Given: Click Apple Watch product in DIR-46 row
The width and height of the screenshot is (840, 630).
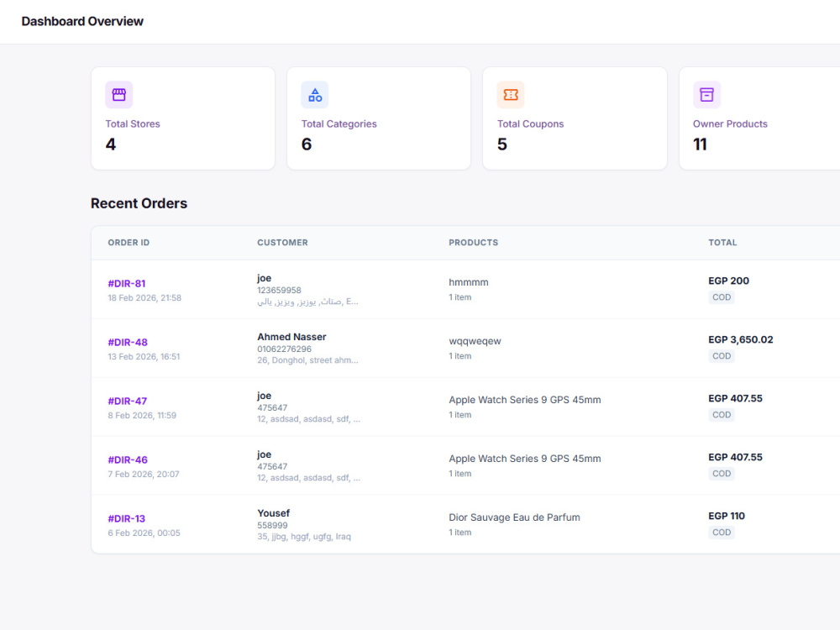Looking at the screenshot, I should pos(524,459).
